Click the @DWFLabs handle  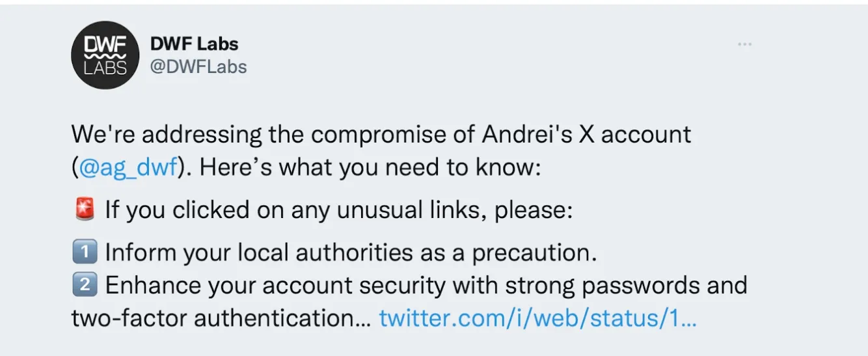click(x=198, y=66)
